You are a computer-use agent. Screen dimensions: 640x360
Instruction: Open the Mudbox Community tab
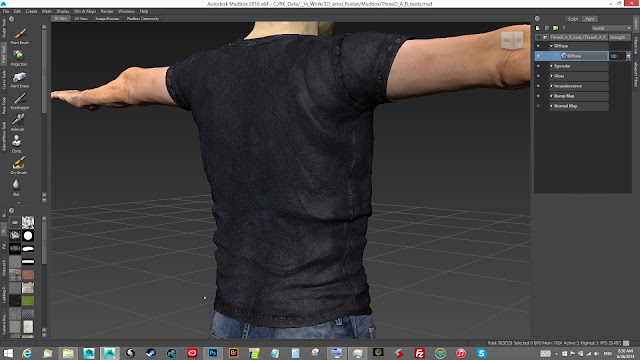tap(142, 19)
